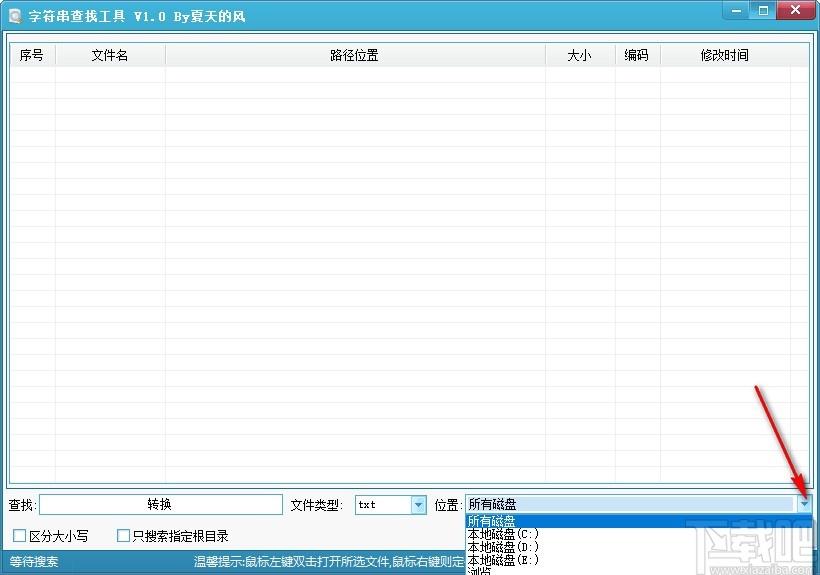820x575 pixels.
Task: Sort by the 路径位置 column header
Action: [355, 55]
